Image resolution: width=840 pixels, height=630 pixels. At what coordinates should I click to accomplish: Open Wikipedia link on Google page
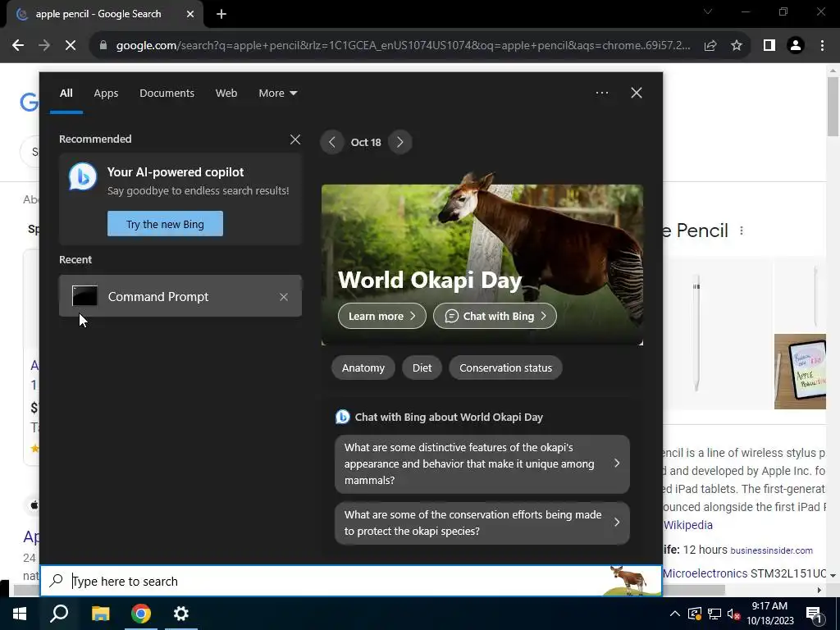pos(688,525)
